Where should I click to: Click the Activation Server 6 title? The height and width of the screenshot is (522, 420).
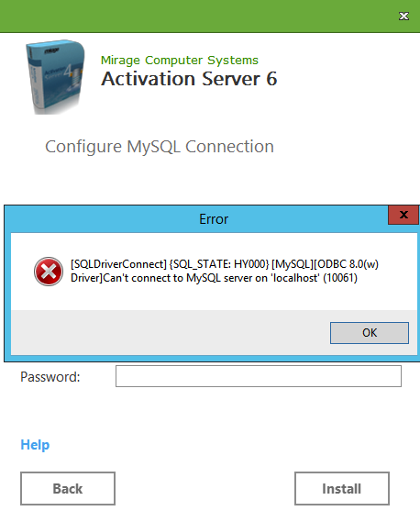[x=189, y=79]
